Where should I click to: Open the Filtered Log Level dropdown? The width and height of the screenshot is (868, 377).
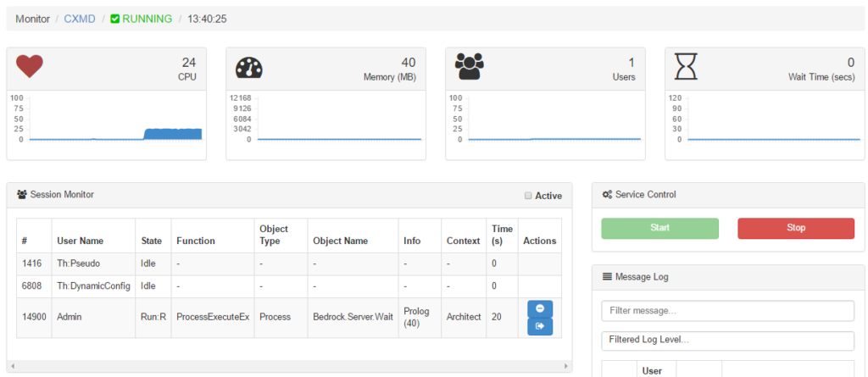click(x=727, y=341)
